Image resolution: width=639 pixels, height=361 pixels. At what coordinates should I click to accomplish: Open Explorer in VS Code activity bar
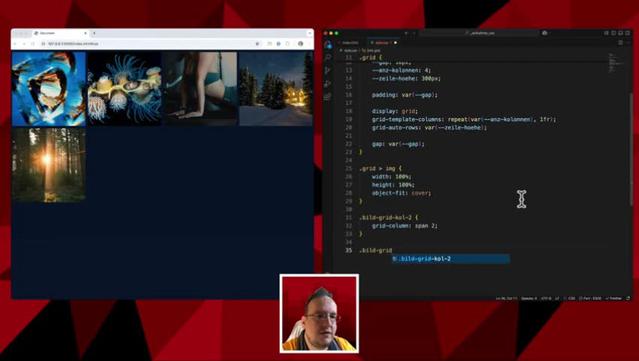click(328, 44)
